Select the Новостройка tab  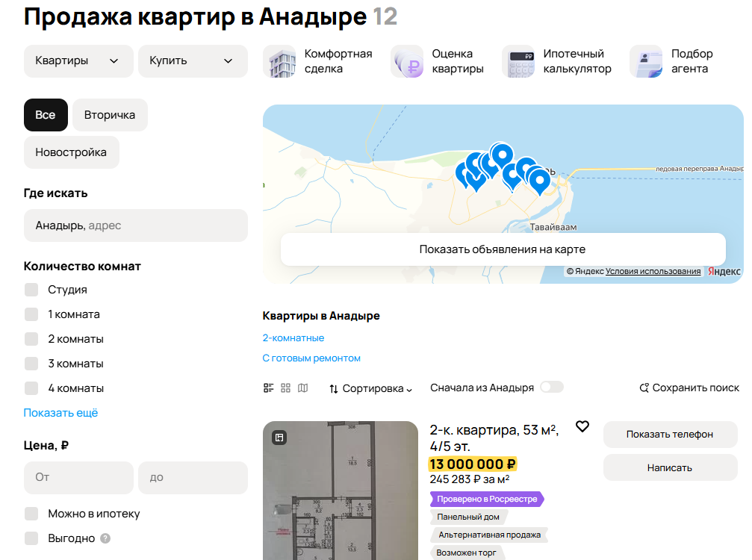(x=71, y=152)
